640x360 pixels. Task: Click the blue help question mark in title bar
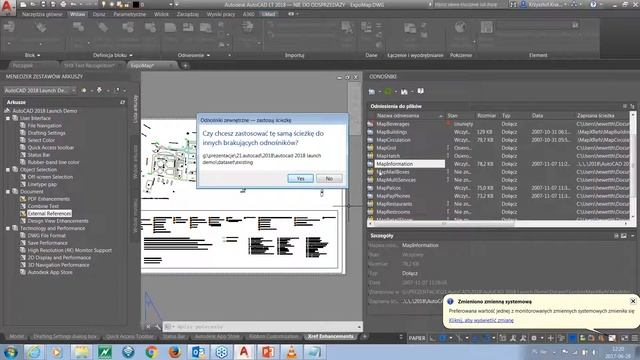pyautogui.click(x=593, y=4)
